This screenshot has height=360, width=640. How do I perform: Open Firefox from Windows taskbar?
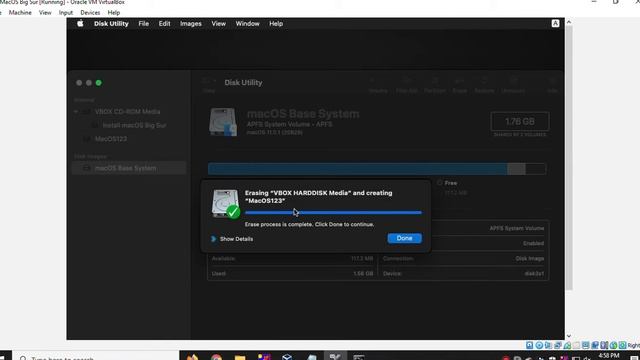[192, 357]
